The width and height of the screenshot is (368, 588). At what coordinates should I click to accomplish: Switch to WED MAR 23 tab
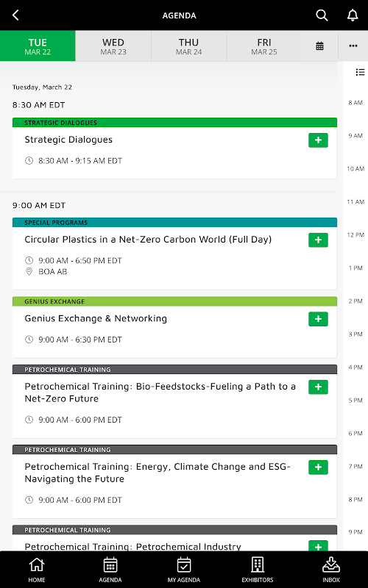113,46
